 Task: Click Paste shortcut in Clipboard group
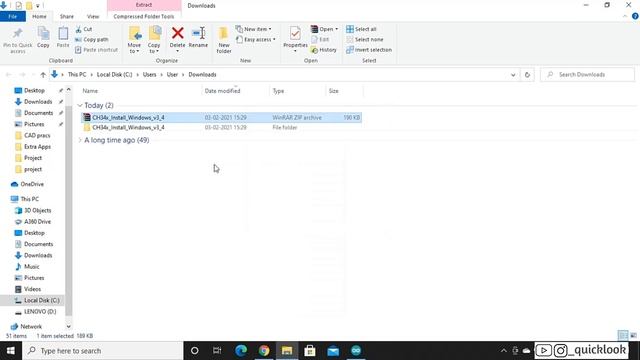click(96, 50)
